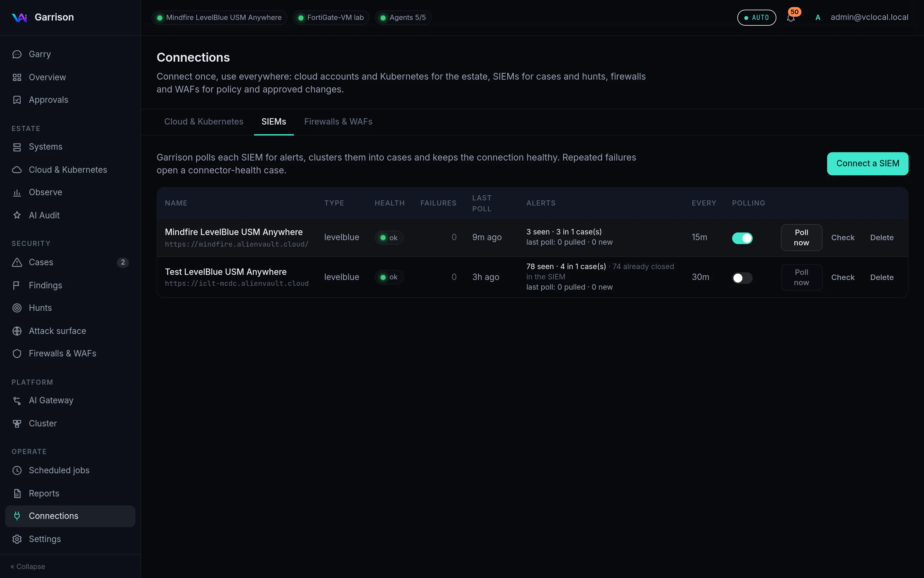Click the FAILURES column header
The image size is (924, 578).
tap(438, 203)
